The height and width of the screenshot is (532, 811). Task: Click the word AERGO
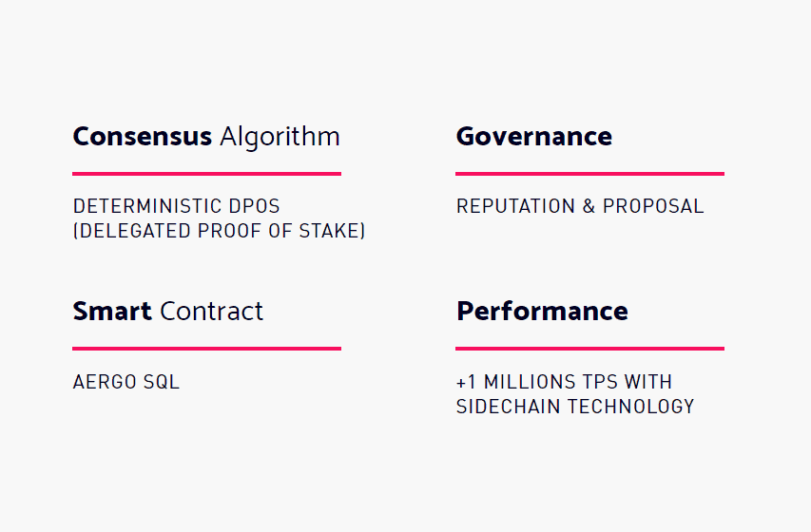pos(105,382)
